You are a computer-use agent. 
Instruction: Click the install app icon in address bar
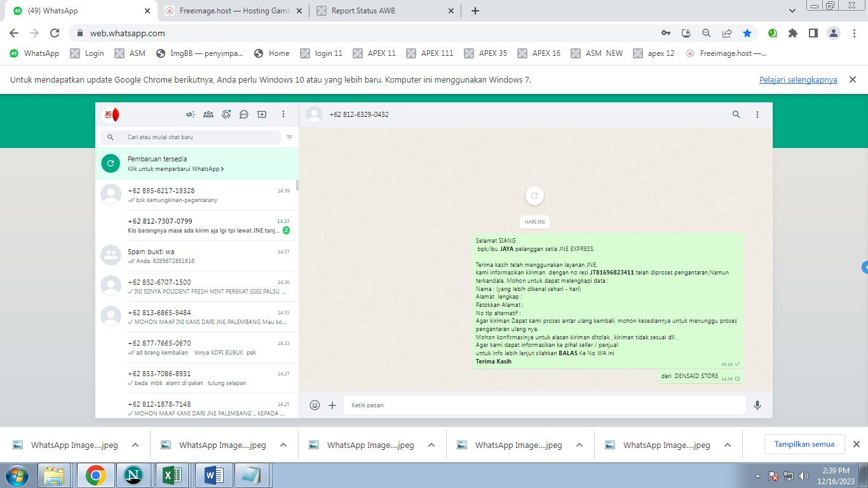686,33
